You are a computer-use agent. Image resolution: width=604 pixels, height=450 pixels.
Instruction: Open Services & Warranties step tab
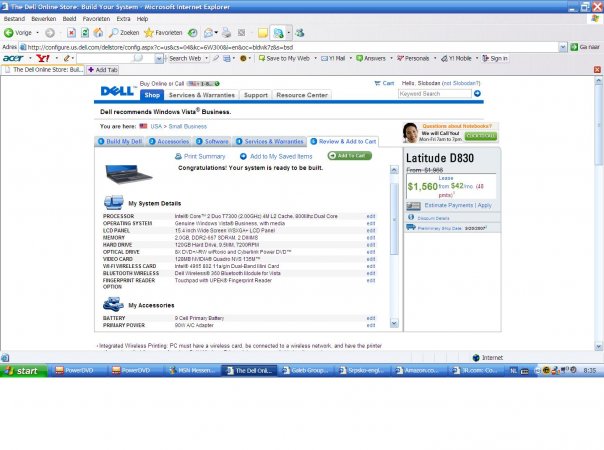pos(270,141)
